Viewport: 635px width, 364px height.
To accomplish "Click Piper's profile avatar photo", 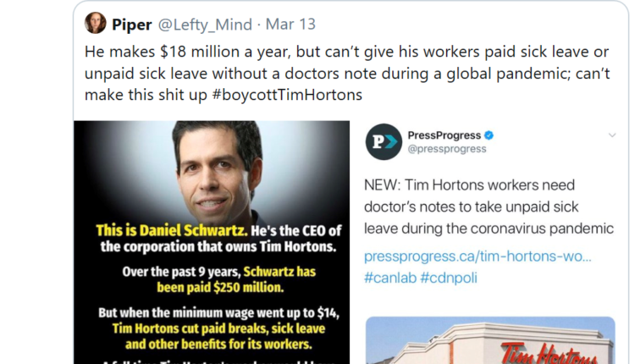I will coord(96,23).
